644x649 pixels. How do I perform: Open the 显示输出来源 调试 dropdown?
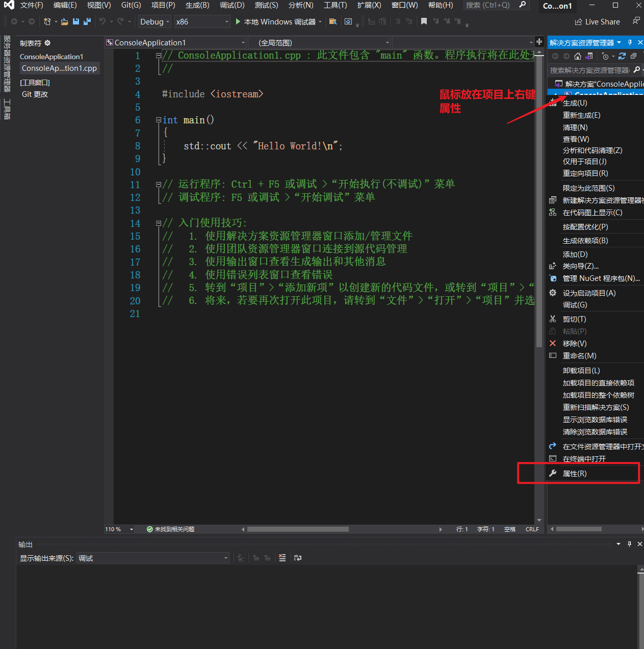point(153,558)
